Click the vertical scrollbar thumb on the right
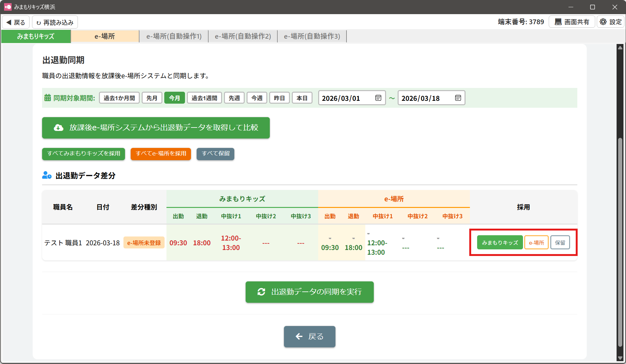The height and width of the screenshot is (364, 626). 620,242
